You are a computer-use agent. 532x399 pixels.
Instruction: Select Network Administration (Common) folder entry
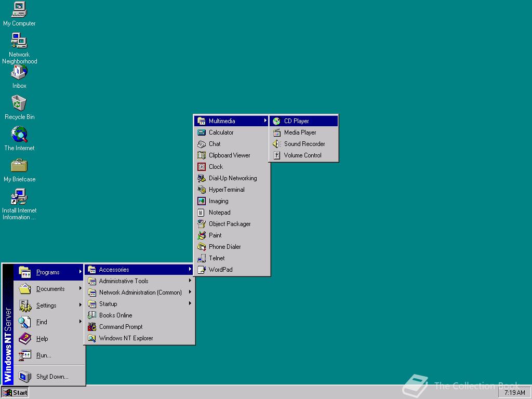pyautogui.click(x=139, y=292)
